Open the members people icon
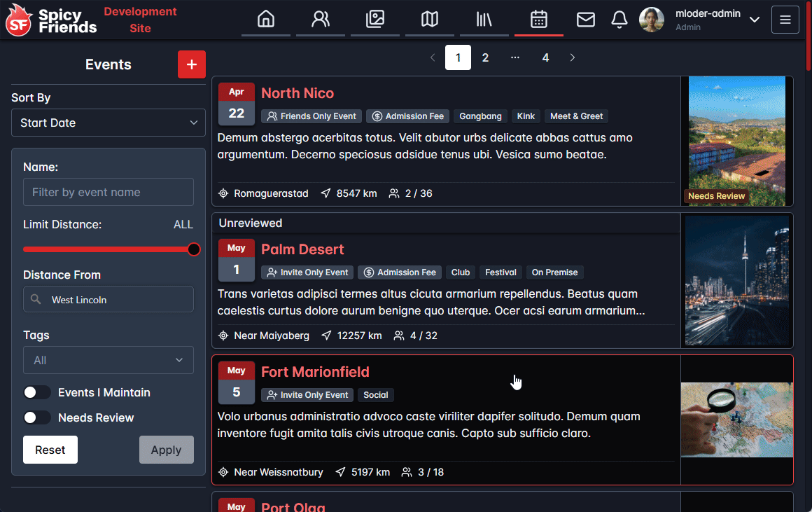The width and height of the screenshot is (812, 512). 321,20
